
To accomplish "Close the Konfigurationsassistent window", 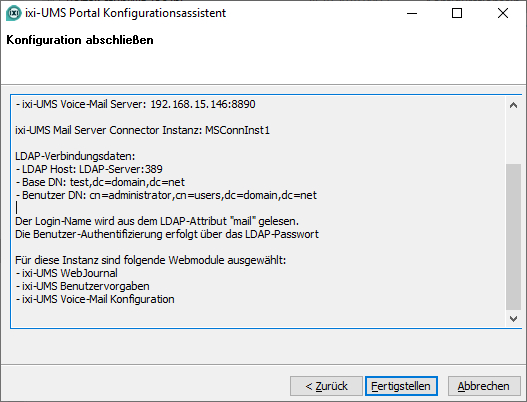I will (503, 13).
